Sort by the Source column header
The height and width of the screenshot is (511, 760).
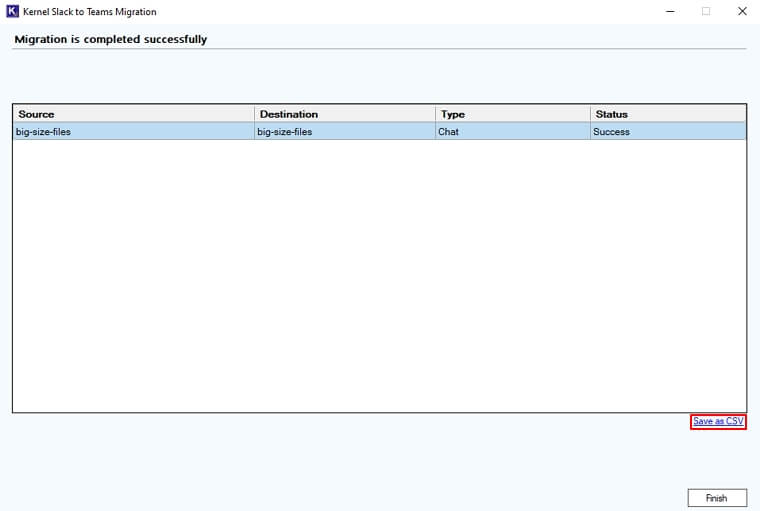coord(133,114)
